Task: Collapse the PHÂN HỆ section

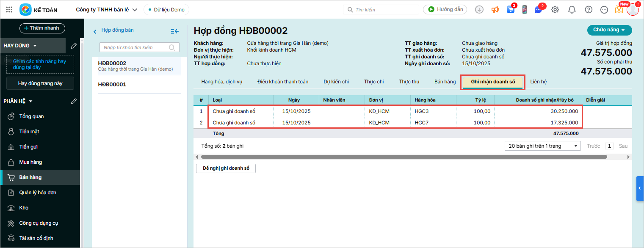Action: pyautogui.click(x=30, y=101)
